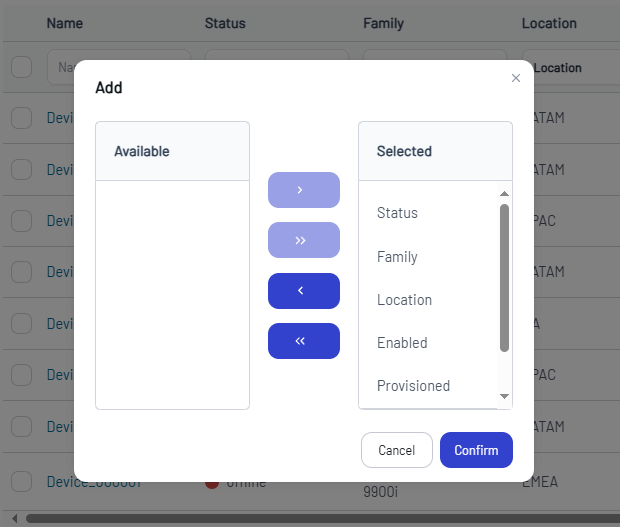Click the Family column header
This screenshot has width=620, height=527.
pos(383,22)
